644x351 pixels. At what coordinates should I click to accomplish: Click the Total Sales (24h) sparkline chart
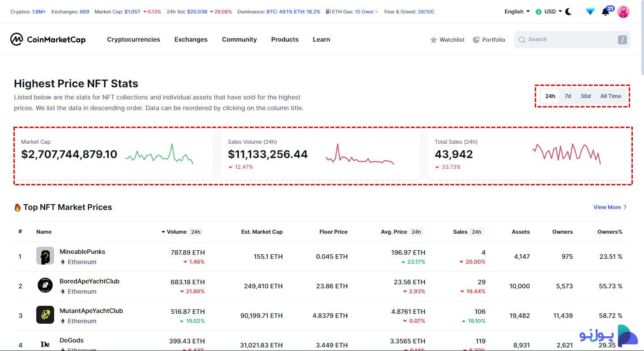coord(567,154)
